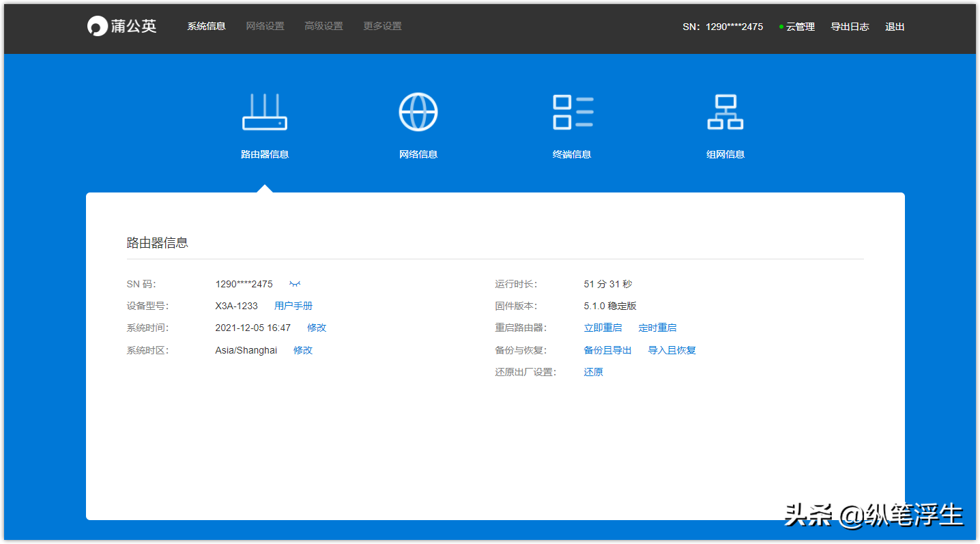
Task: Open the 更多设置 menu
Action: tap(383, 27)
